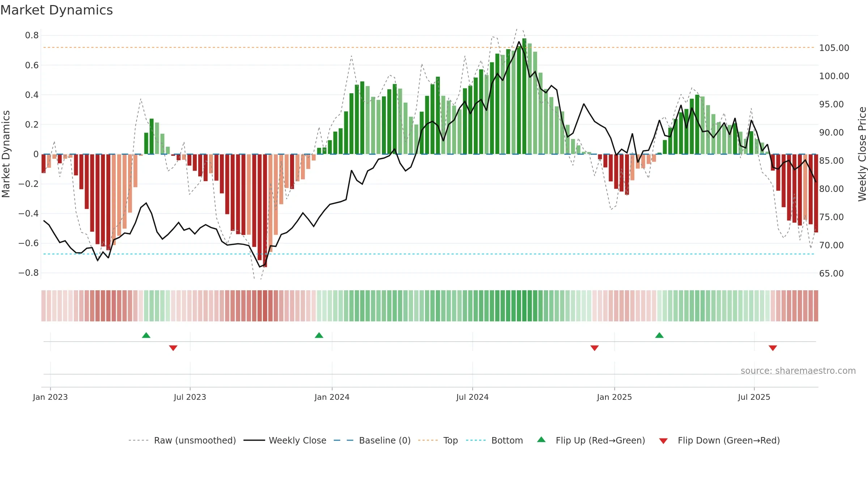Click the source: sharemaestro.com text

[x=798, y=371]
